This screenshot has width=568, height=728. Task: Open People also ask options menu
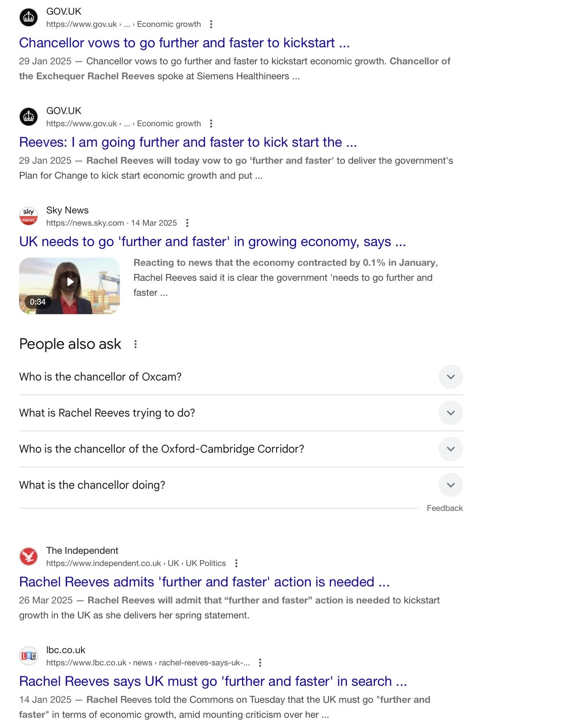(135, 344)
